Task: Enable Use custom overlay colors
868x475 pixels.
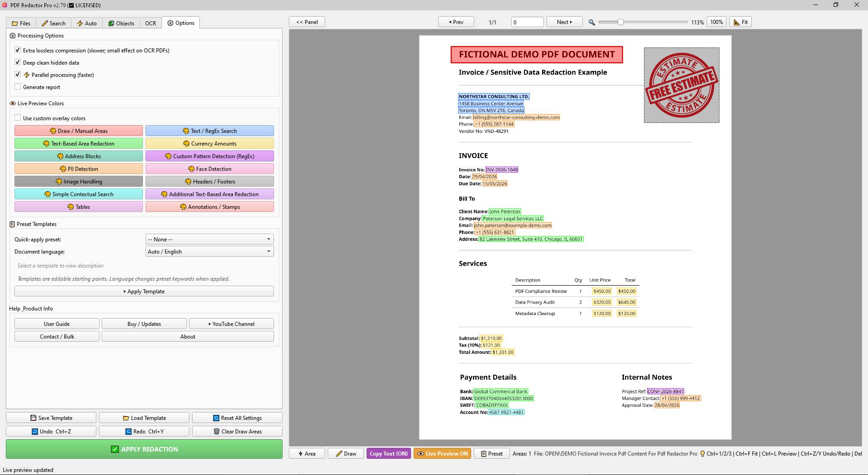Action: [18, 118]
